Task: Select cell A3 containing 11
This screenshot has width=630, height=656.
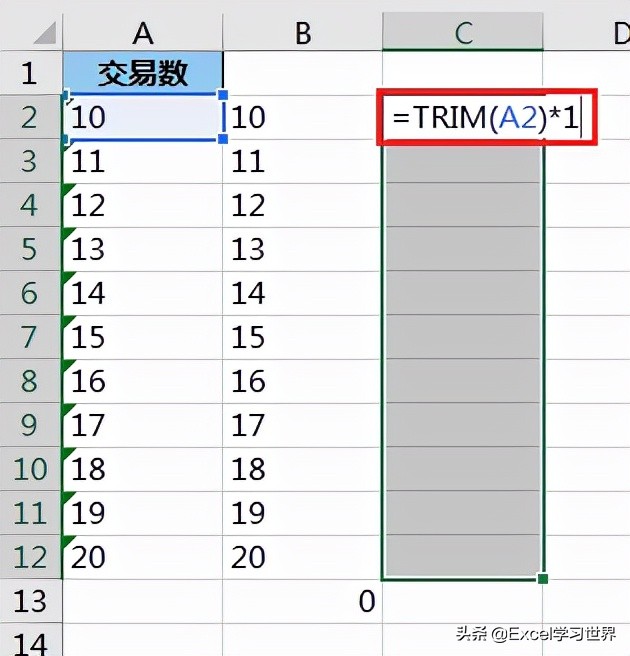Action: [143, 161]
